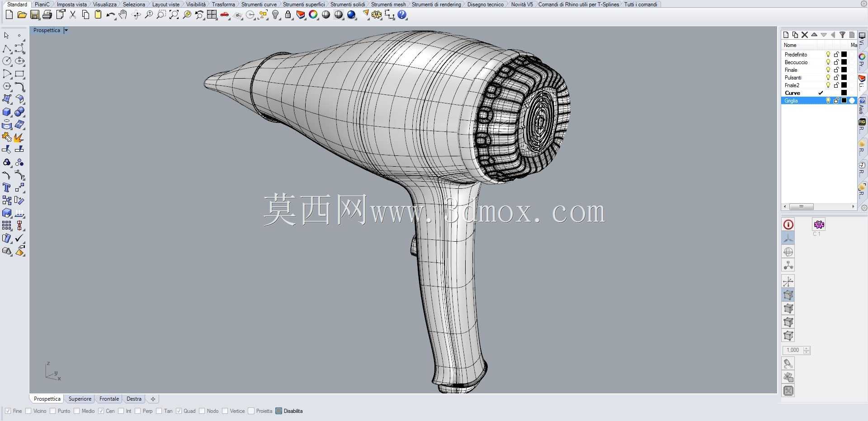Click the Zoom Extents icon
The width and height of the screenshot is (868, 421).
point(174,15)
